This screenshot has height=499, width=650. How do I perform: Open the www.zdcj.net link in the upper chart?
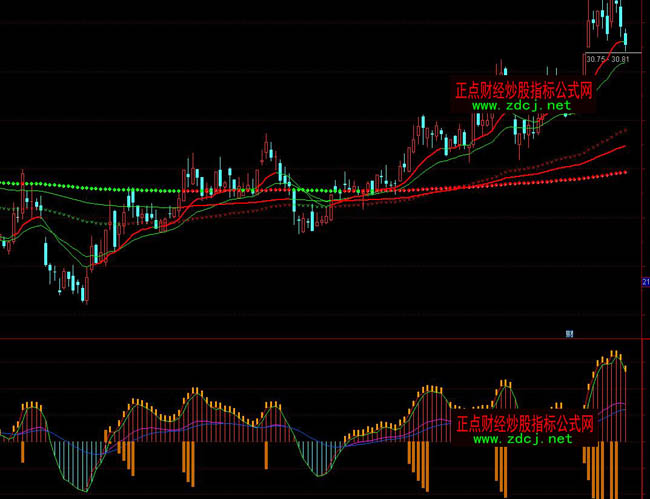521,105
